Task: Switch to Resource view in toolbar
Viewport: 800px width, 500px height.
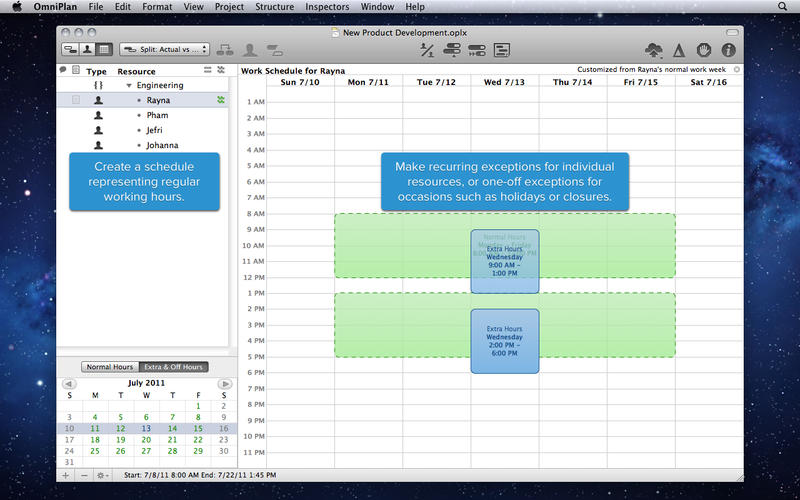Action: point(87,49)
